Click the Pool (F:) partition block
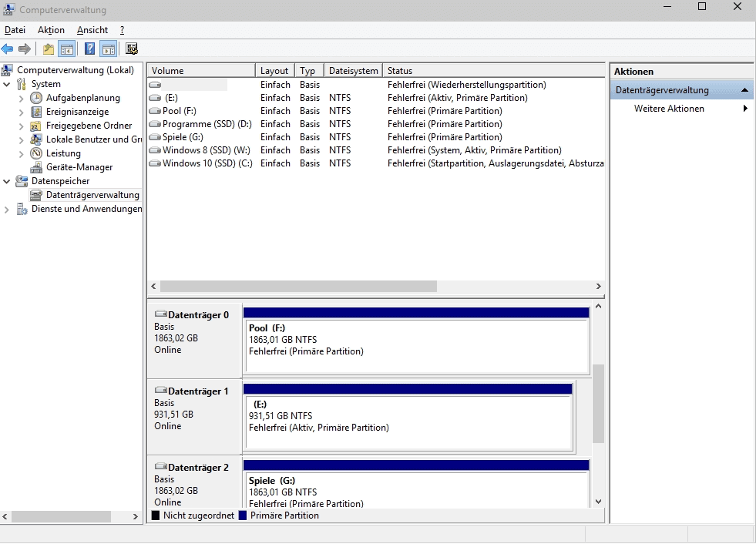This screenshot has width=756, height=544. pyautogui.click(x=416, y=345)
